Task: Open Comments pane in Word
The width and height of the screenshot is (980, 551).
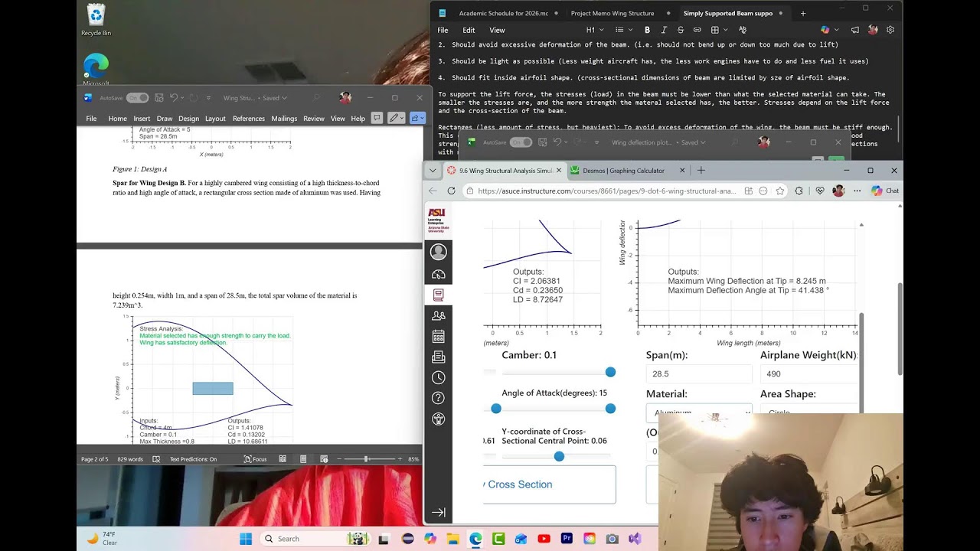Action: [x=377, y=118]
